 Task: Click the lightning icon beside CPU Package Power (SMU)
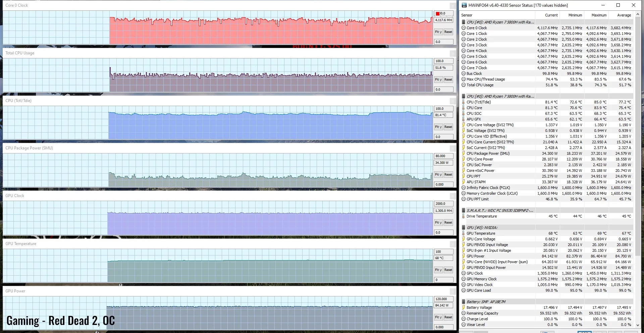click(x=464, y=153)
